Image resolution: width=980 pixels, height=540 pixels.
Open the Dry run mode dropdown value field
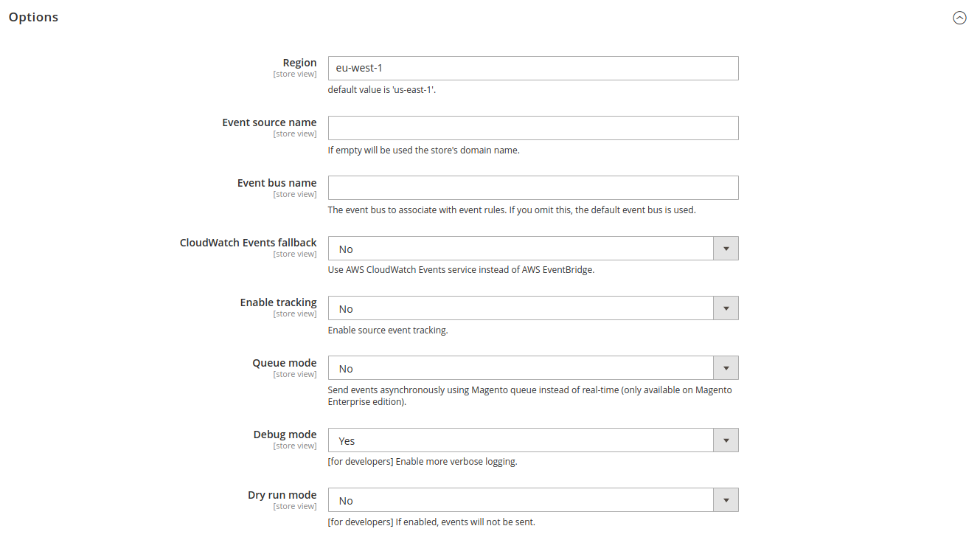point(533,500)
